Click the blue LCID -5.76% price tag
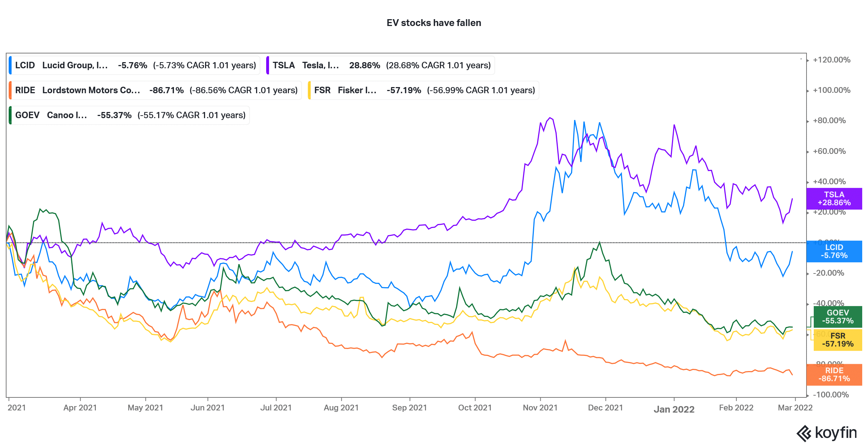 click(834, 251)
